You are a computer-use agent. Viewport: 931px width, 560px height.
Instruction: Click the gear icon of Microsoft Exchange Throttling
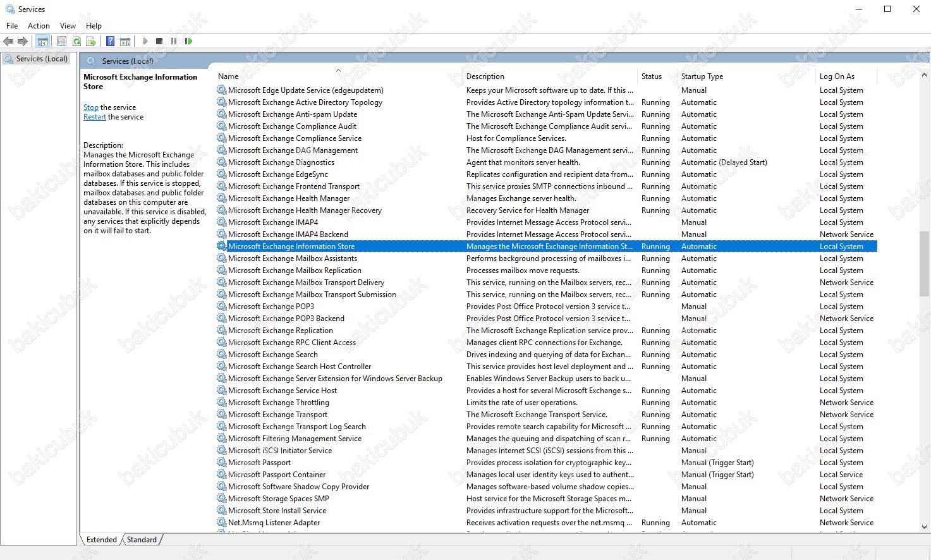(x=222, y=403)
